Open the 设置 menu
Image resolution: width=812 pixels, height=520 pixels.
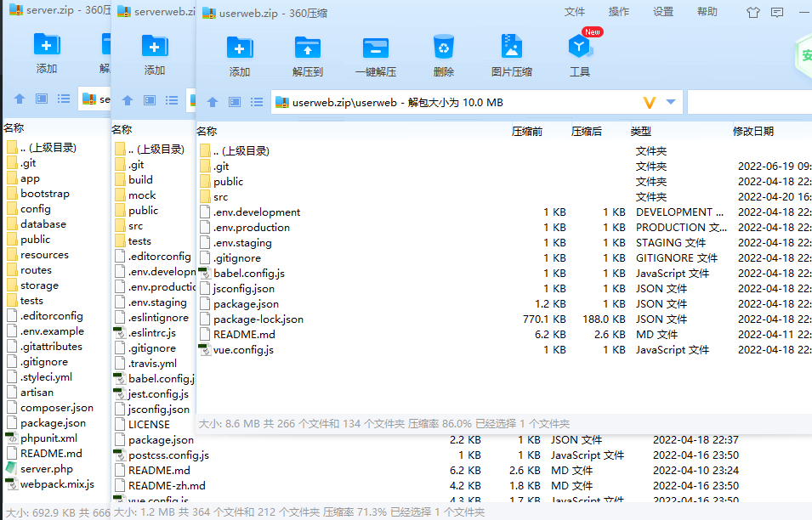coord(663,12)
